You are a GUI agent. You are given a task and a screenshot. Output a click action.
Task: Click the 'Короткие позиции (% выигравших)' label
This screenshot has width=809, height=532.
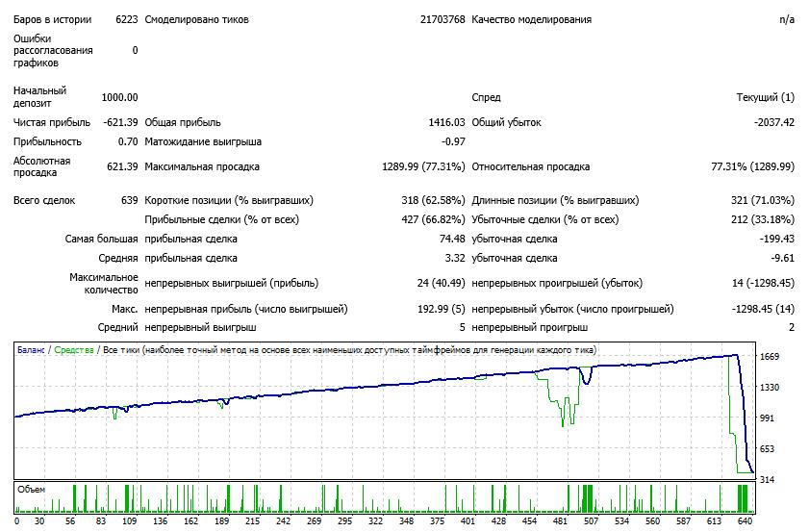(x=229, y=201)
